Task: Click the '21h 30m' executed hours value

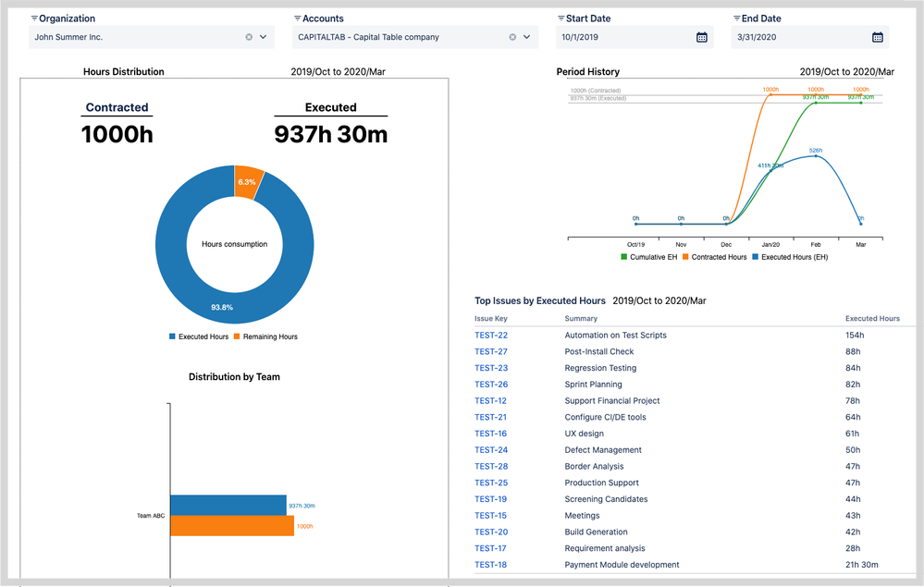Action: pyautogui.click(x=861, y=566)
